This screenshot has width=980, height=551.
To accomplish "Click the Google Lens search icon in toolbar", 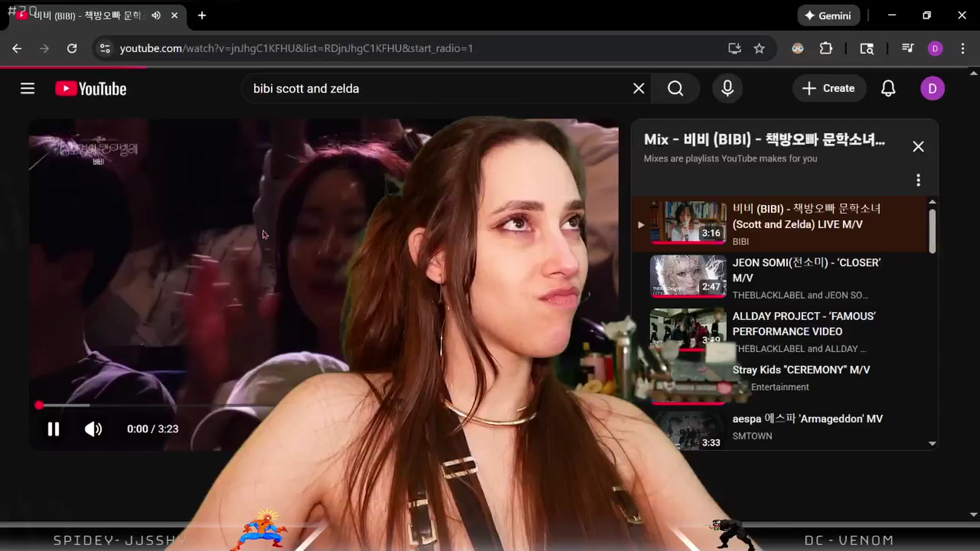I will coord(867,48).
